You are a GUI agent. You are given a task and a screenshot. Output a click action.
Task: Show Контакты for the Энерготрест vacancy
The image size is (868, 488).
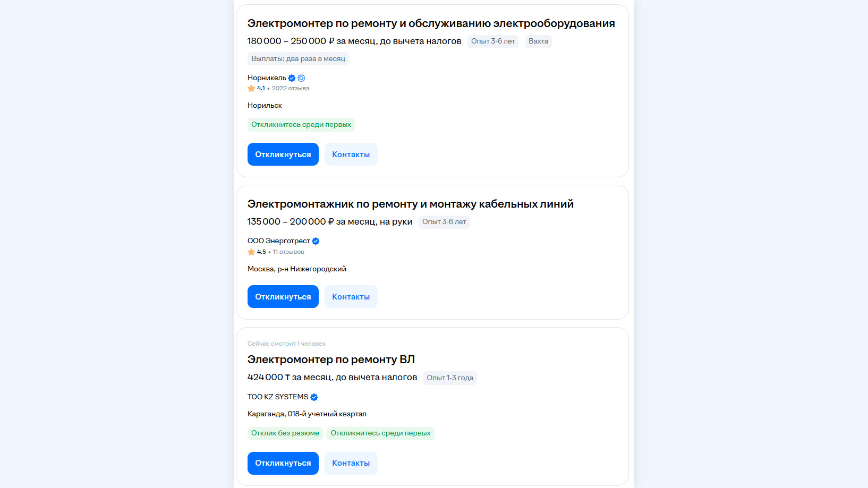(x=351, y=297)
